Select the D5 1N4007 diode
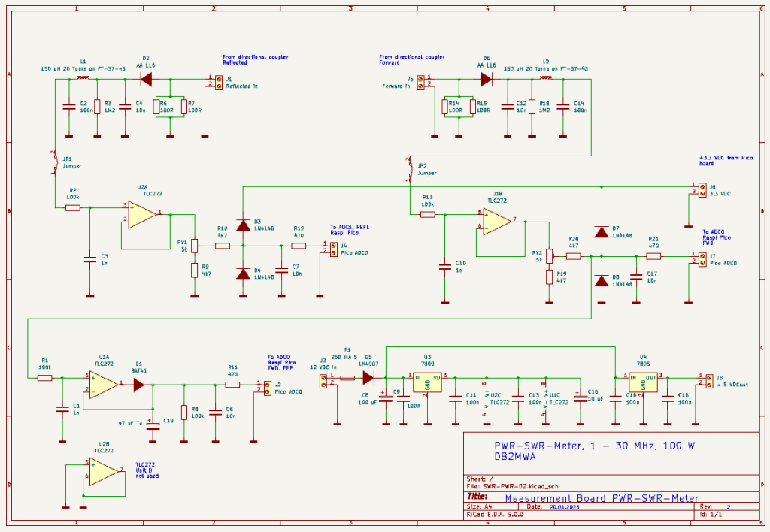Image resolution: width=770 pixels, height=532 pixels. click(368, 378)
